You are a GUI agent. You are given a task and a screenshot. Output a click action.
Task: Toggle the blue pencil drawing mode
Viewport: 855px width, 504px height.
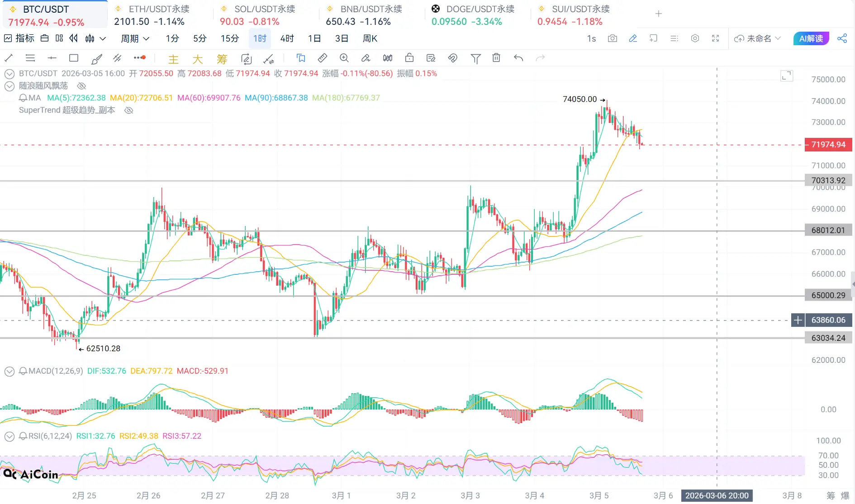point(633,38)
